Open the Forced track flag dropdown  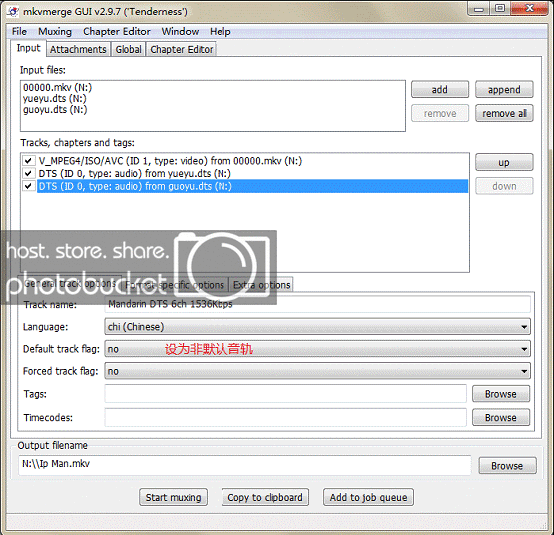317,371
